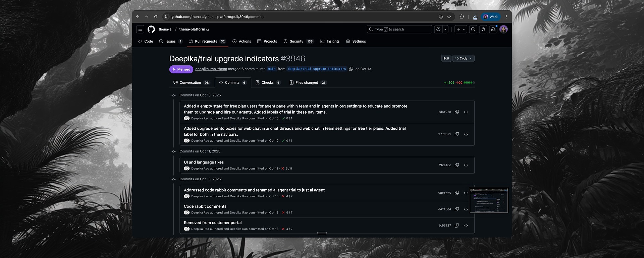Open commit 977dda1 hash link

point(444,134)
